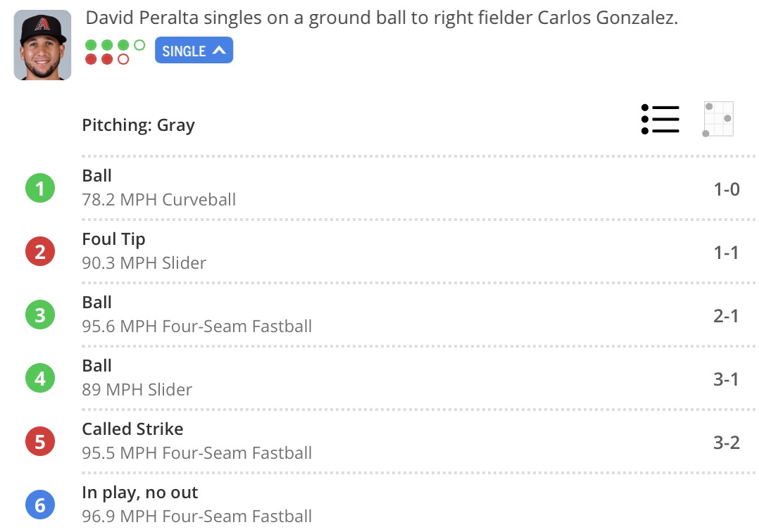This screenshot has height=532, width=759.
Task: Open the Called Strike pitch row
Action: [418, 441]
